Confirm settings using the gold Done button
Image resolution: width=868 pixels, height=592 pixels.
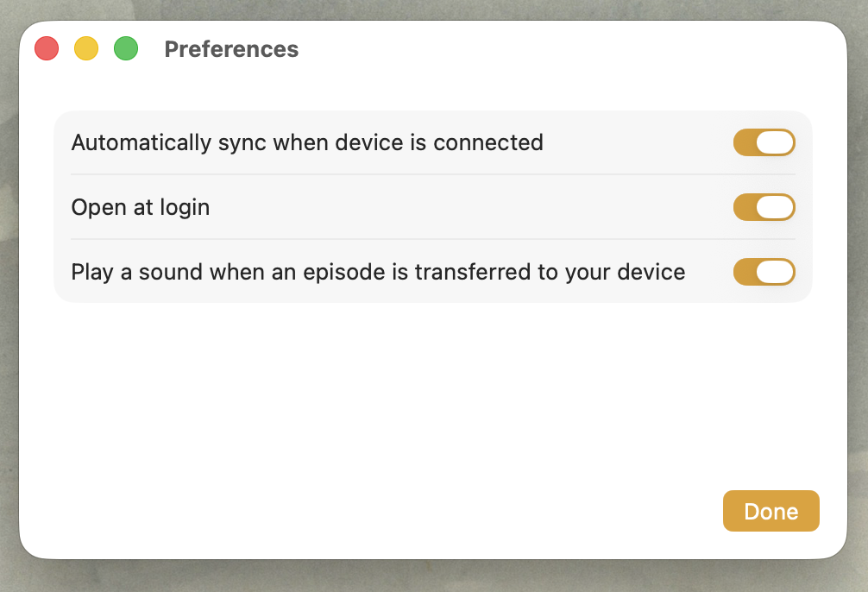771,511
